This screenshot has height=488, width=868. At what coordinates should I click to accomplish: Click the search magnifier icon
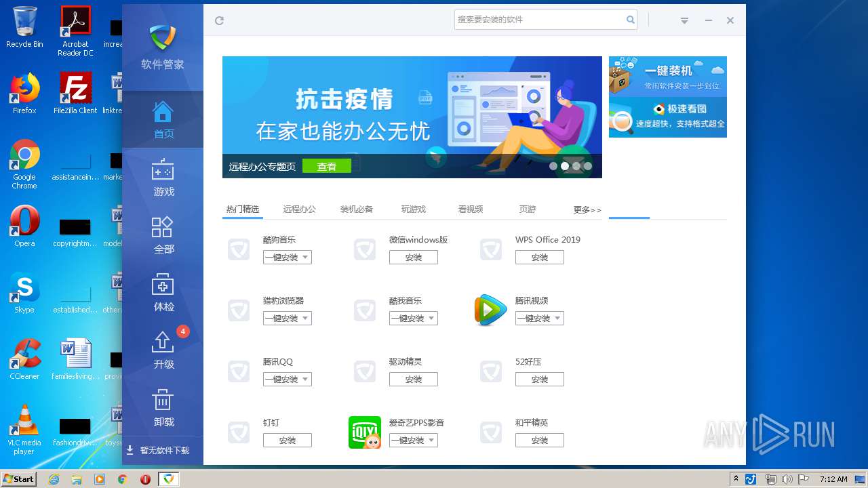[x=631, y=20]
